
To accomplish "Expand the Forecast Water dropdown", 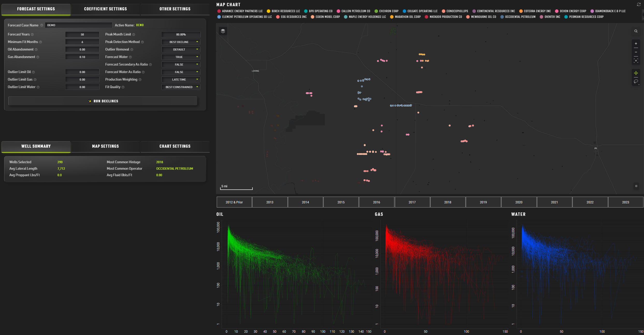I will pyautogui.click(x=181, y=57).
